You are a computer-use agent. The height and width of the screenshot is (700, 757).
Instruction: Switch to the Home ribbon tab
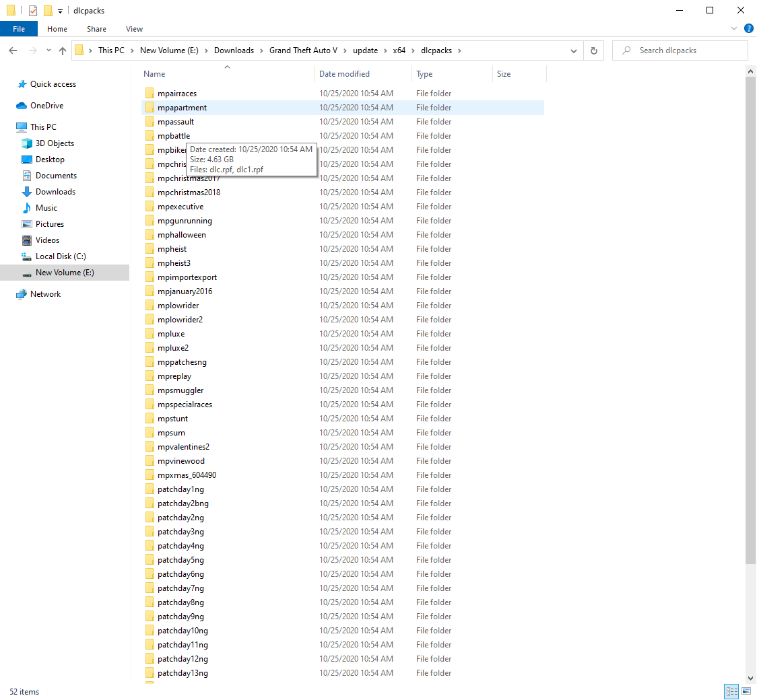[x=57, y=29]
